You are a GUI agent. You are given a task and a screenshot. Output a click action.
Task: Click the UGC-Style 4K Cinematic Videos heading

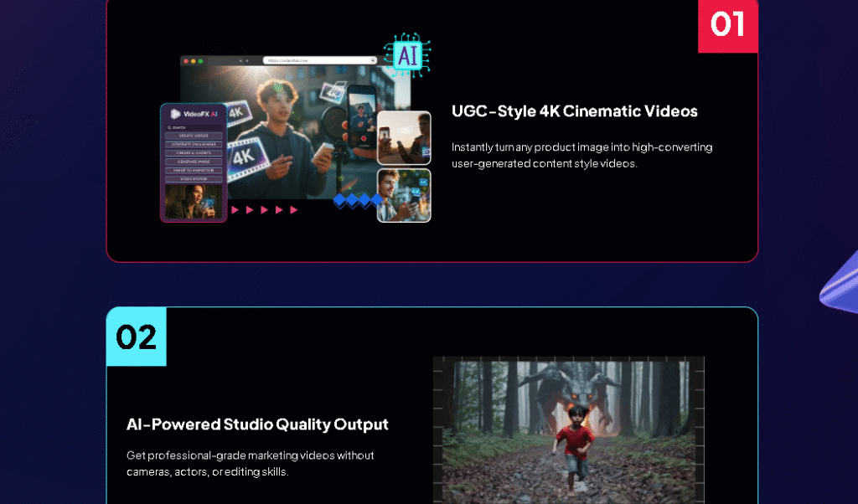pos(574,111)
